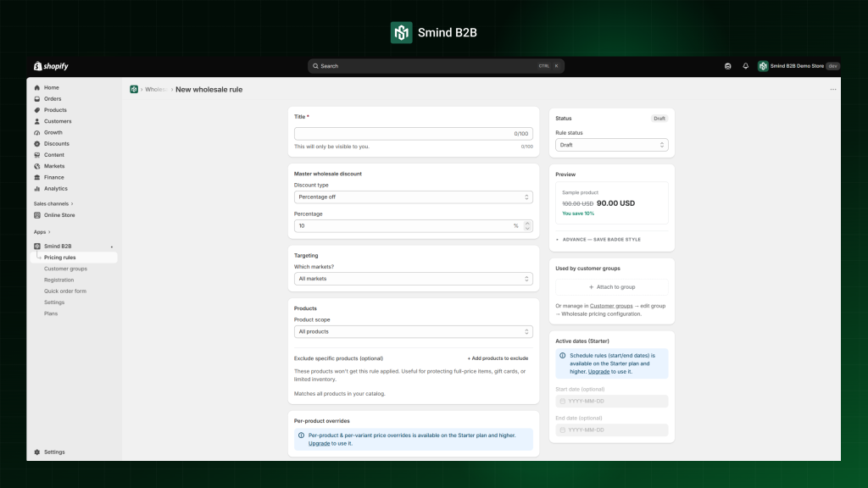Open the store account menu

coord(798,66)
